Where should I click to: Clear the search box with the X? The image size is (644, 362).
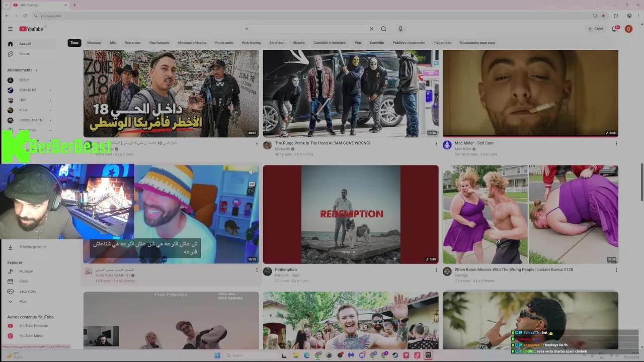pyautogui.click(x=371, y=29)
